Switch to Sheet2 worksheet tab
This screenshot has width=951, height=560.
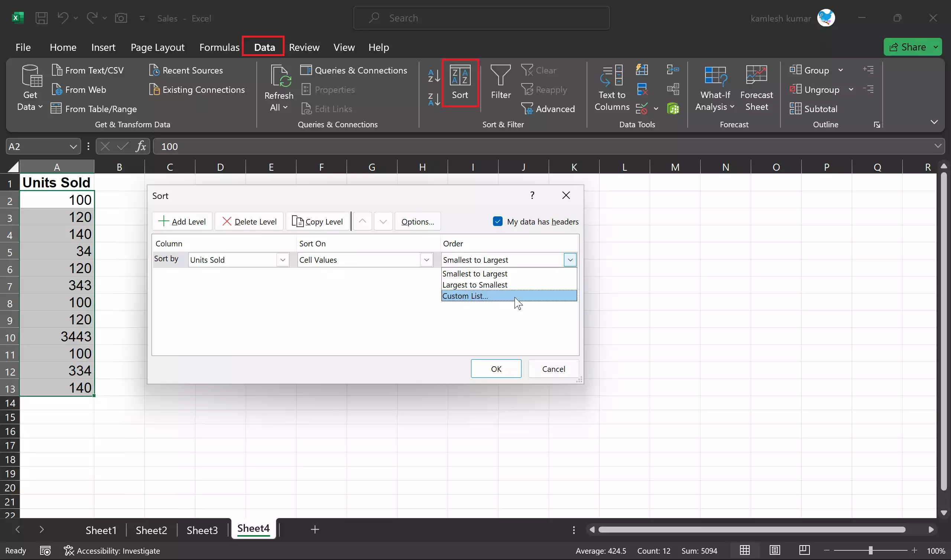click(x=151, y=530)
